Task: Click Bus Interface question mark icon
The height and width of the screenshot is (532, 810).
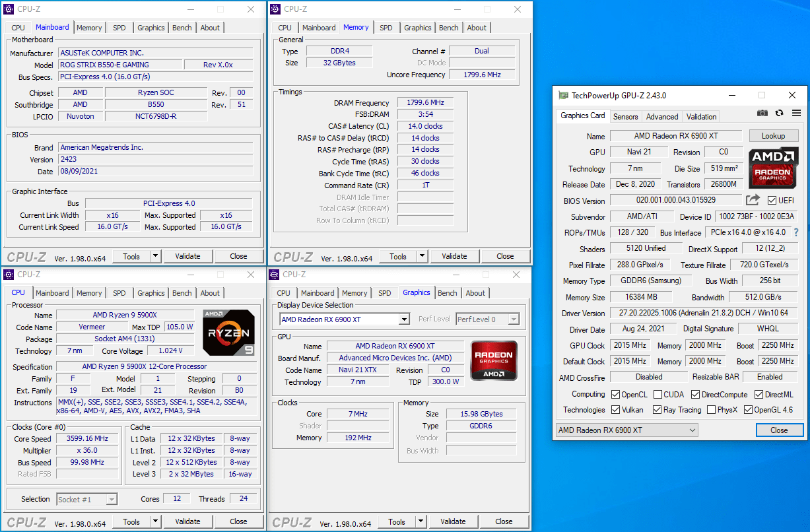Action: coord(796,232)
